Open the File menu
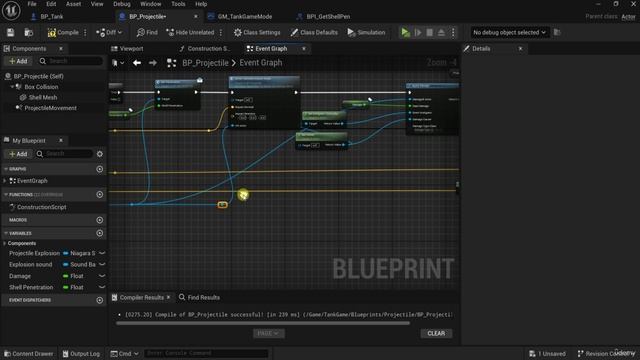 pos(32,4)
